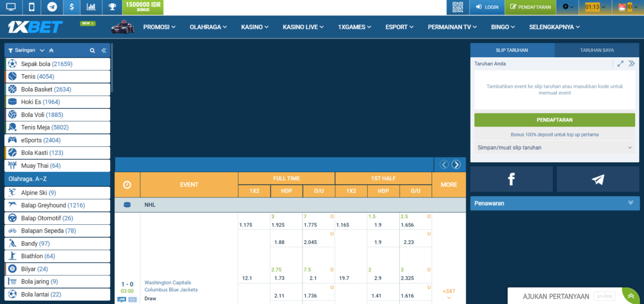This screenshot has height=304, width=644.
Task: Open the mobile app phone icon
Action: (x=31, y=7)
